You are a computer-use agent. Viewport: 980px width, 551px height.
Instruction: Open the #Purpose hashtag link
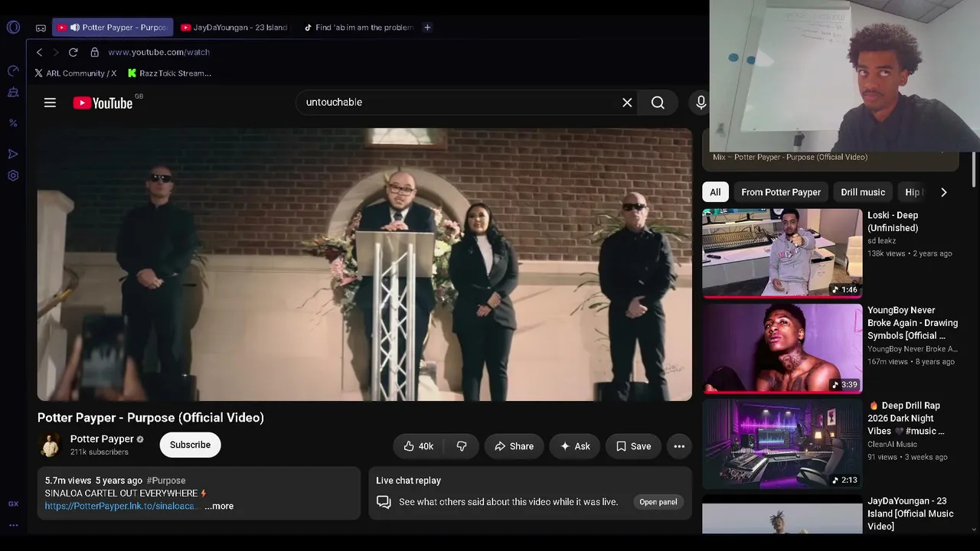point(165,481)
